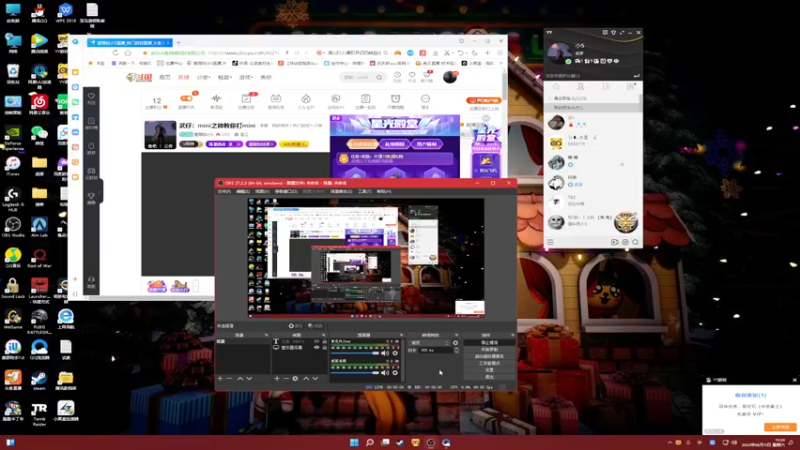Expand the Douyu category nav dropdown
The image size is (800, 450).
click(x=203, y=78)
